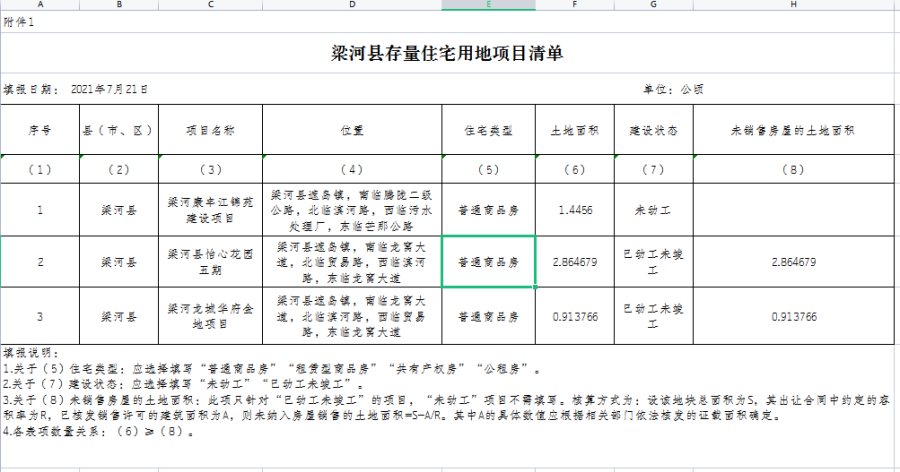Click project name 梁河康丰江锦苑建设项目
Image resolution: width=900 pixels, height=472 pixels.
pos(210,210)
